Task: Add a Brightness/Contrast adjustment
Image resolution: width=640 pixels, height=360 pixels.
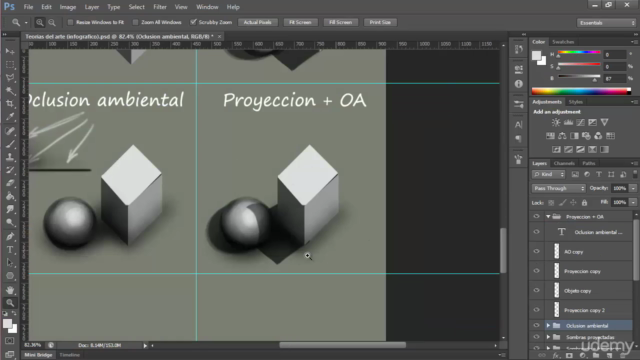Action: pyautogui.click(x=556, y=122)
